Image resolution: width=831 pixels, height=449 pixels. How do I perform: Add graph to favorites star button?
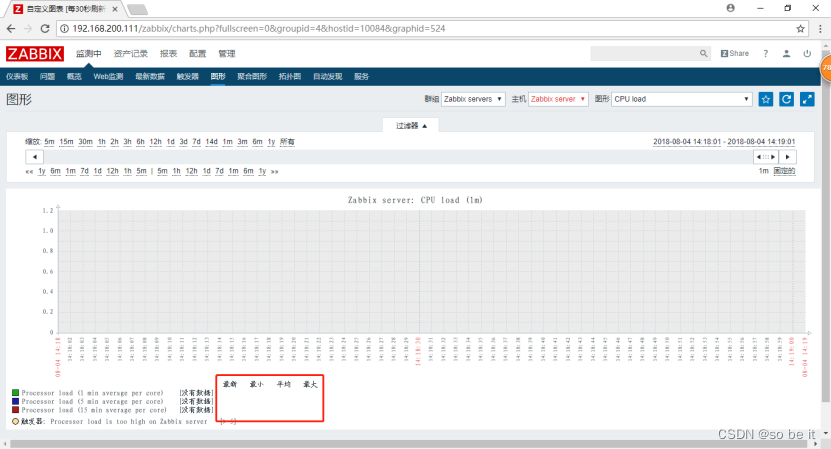point(766,99)
